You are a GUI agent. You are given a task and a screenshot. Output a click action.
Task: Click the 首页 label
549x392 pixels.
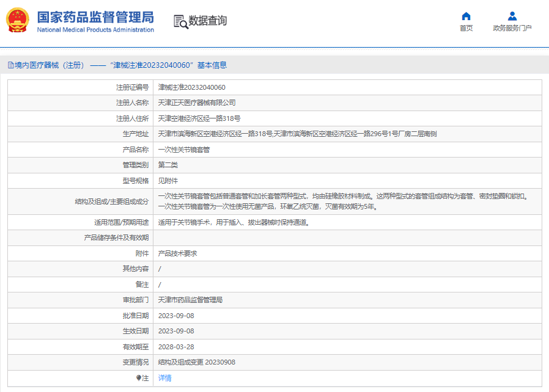pos(466,28)
